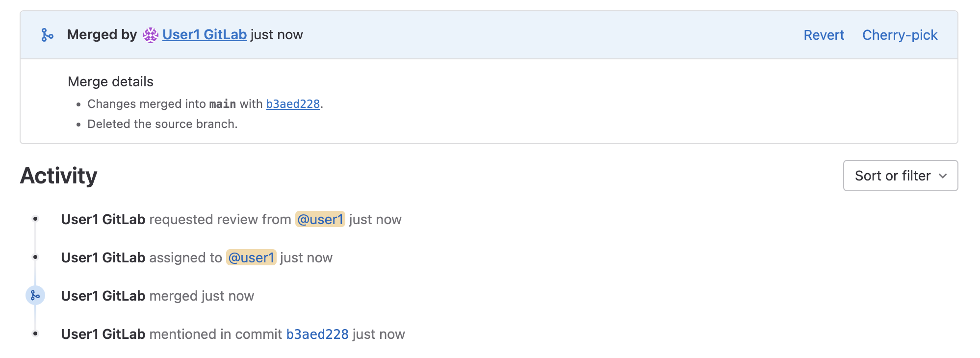Click the chevron arrow on Sort or filter
Image resolution: width=980 pixels, height=358 pixels.
click(x=942, y=176)
